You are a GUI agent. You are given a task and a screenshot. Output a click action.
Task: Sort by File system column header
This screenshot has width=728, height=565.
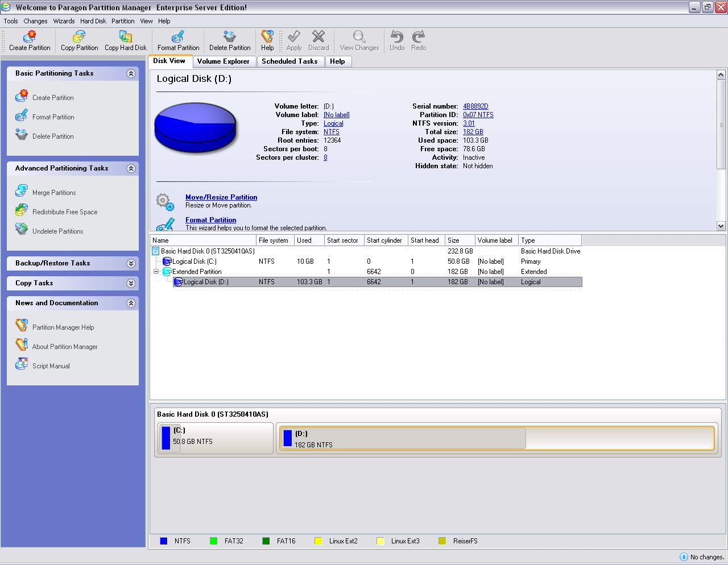(x=275, y=240)
